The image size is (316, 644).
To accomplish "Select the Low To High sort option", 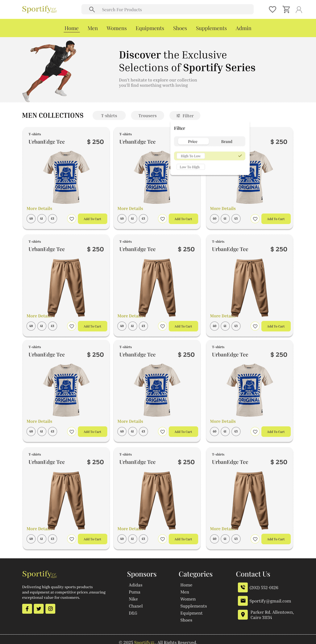I will click(x=190, y=167).
